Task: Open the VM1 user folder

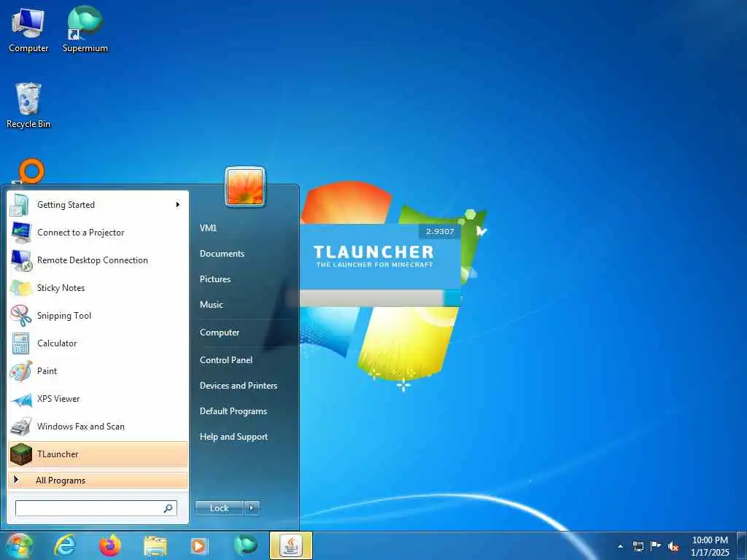Action: point(208,228)
